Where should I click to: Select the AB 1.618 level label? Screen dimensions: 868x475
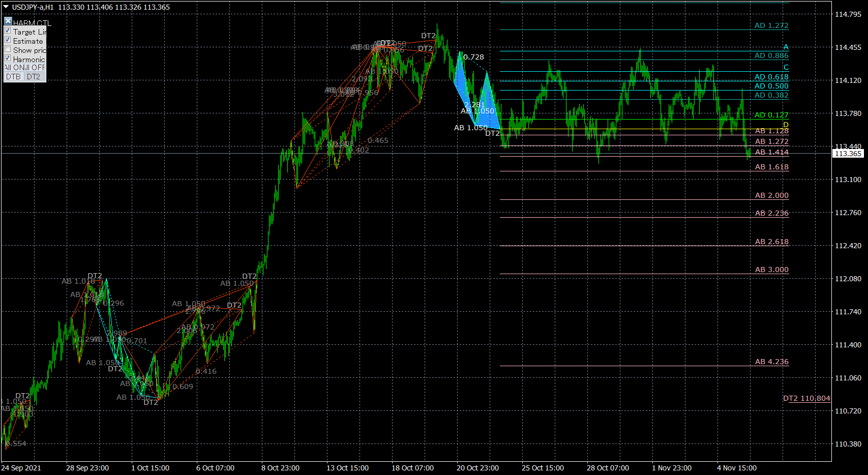(x=772, y=167)
